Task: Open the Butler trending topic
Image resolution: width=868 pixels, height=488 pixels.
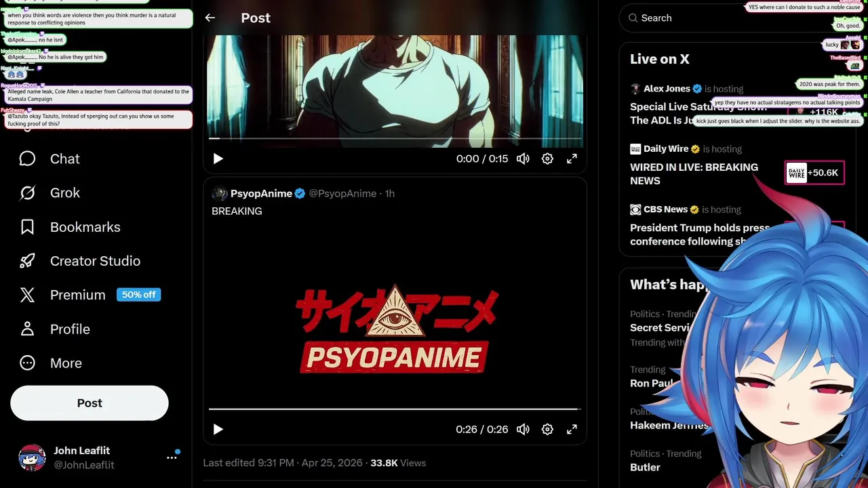Action: point(645,467)
